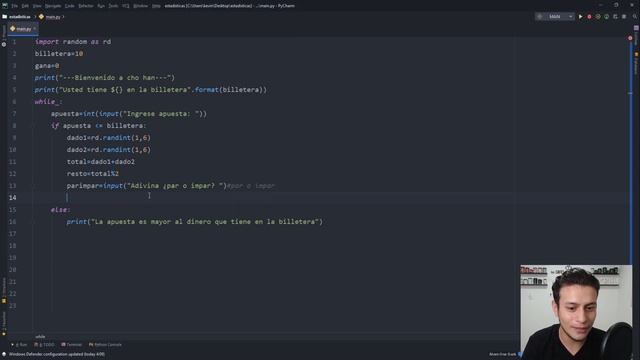Open the Window menu

pos(140,6)
